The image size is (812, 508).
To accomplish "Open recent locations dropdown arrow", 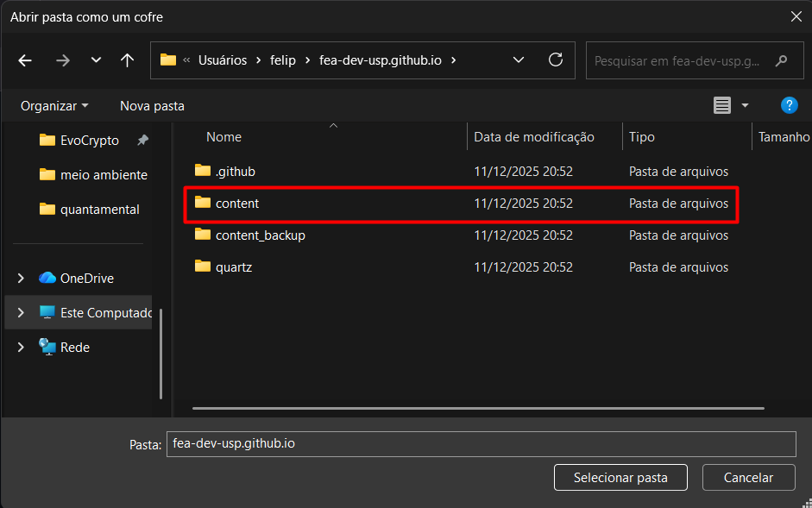I will pos(96,60).
